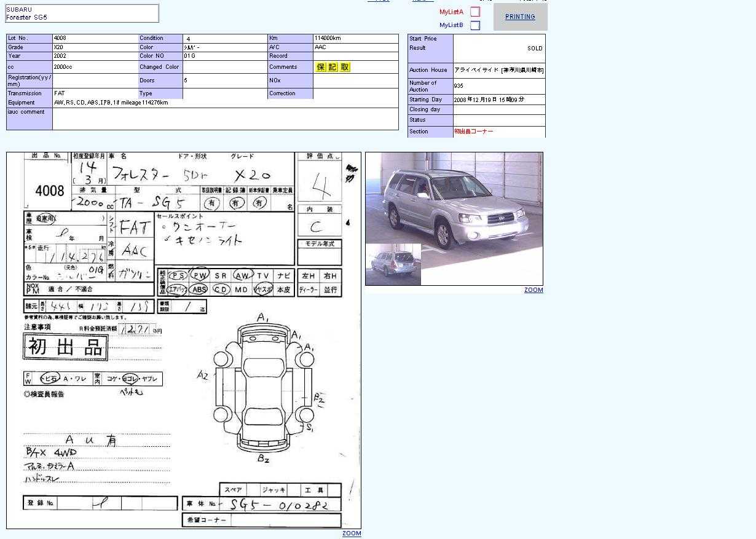Open the small rear-view inset photo

(x=393, y=264)
